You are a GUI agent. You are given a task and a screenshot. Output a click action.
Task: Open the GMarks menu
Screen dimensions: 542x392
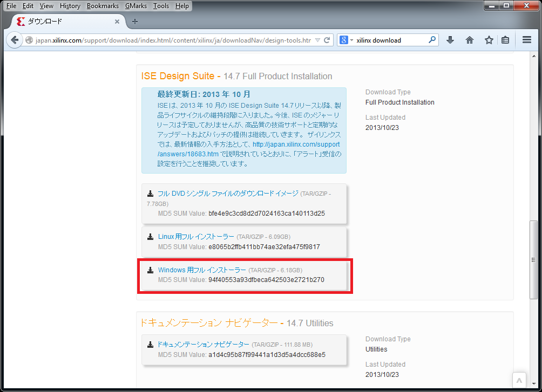pos(136,6)
